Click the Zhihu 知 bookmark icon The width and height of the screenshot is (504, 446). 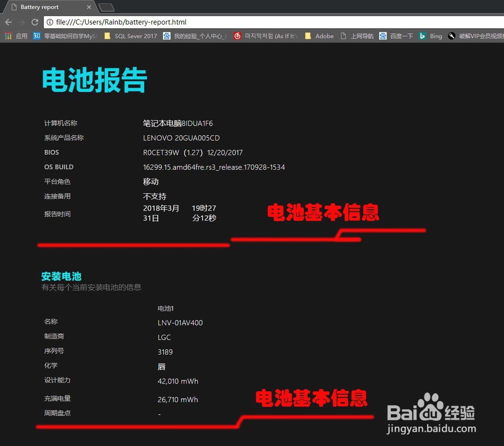click(36, 36)
